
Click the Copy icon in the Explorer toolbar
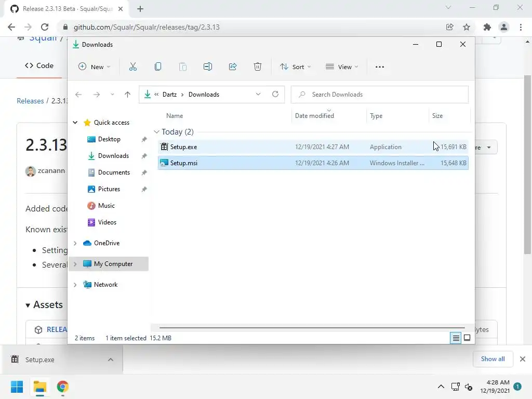(x=158, y=67)
